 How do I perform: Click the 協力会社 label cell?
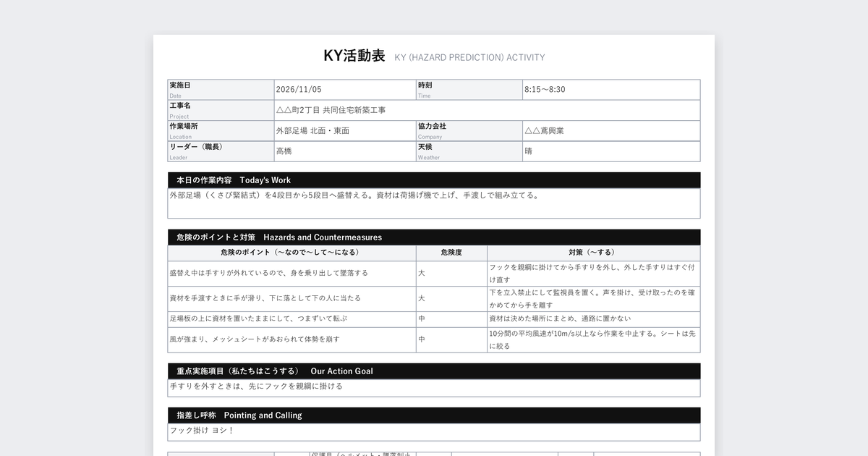pos(469,130)
